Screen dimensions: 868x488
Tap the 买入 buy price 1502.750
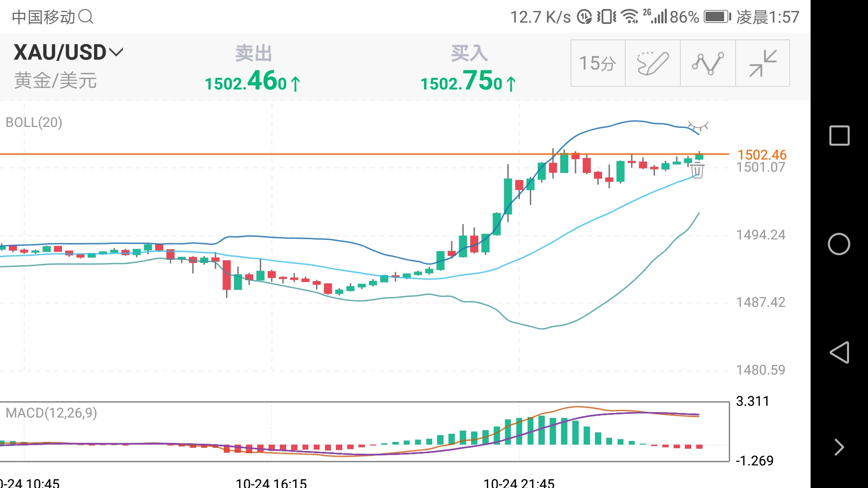[x=468, y=81]
